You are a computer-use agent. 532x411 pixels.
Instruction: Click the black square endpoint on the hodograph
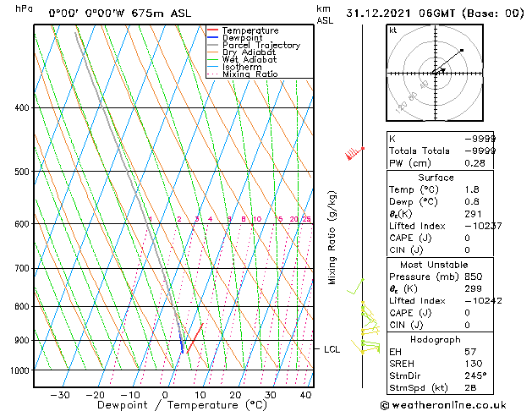coord(462,51)
